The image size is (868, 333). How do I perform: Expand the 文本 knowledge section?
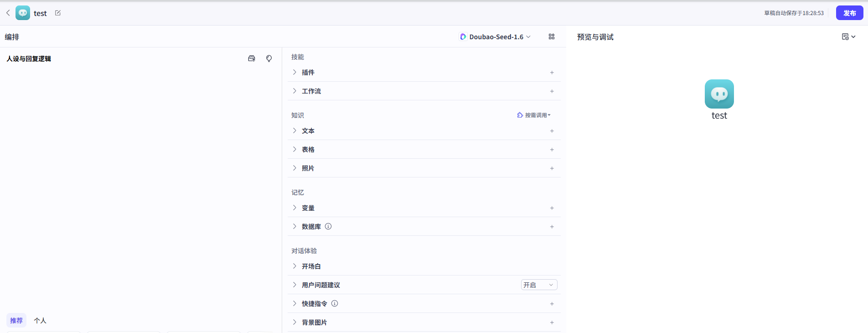[x=294, y=130]
